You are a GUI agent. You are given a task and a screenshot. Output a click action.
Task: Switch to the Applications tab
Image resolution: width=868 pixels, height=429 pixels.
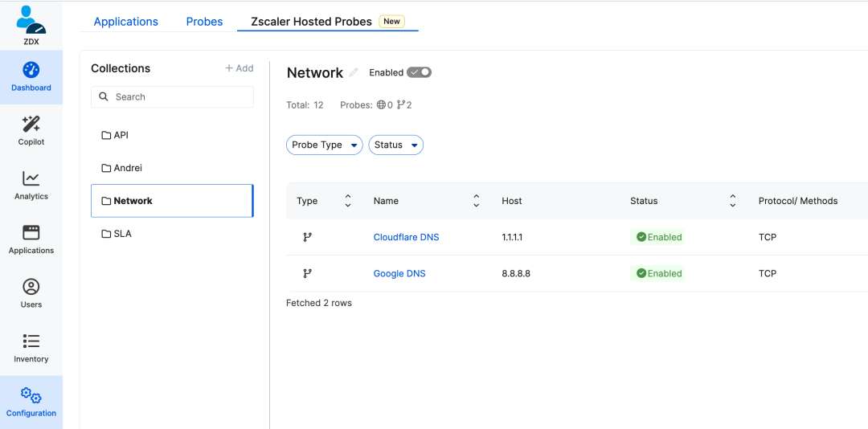126,22
